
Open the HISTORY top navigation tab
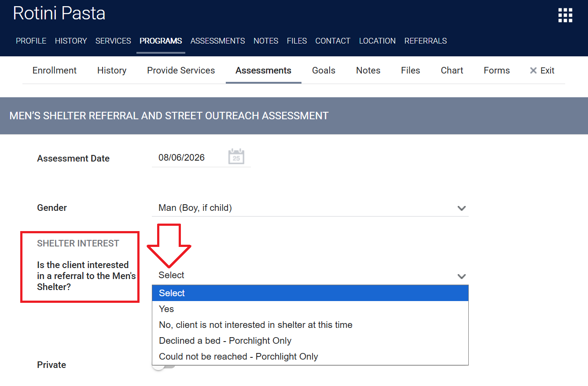[x=71, y=41]
